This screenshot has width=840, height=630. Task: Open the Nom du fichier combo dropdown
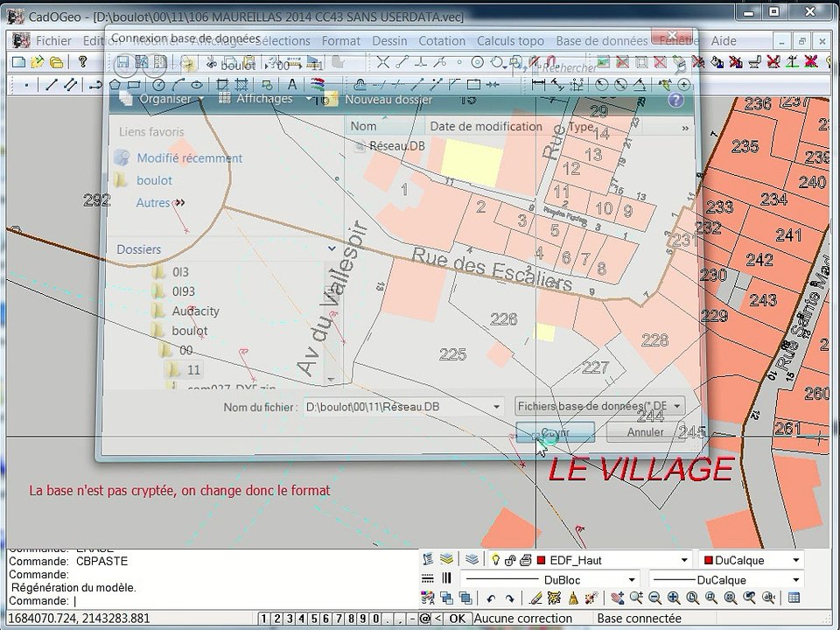click(x=497, y=407)
